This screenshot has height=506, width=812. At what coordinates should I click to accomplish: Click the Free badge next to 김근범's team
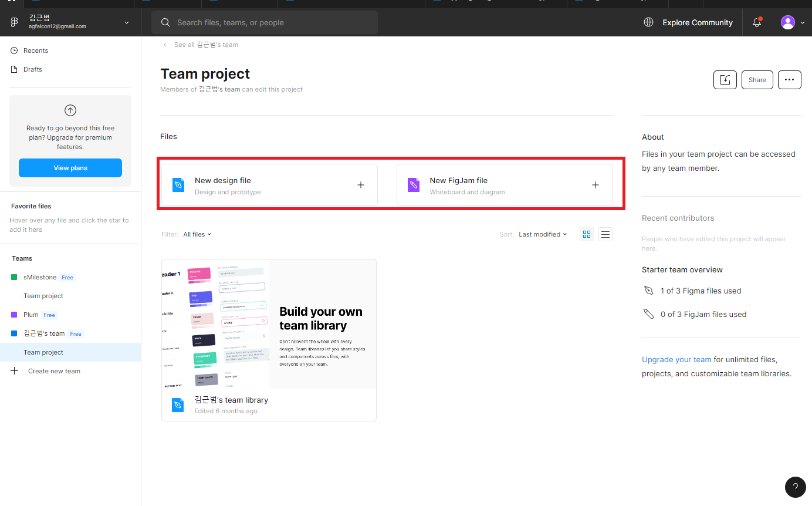pos(76,334)
